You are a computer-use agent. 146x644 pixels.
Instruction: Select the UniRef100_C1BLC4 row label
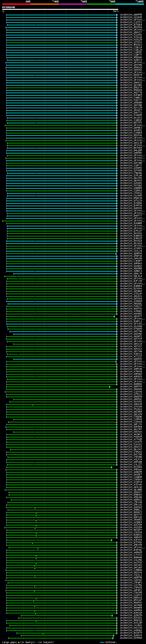point(131,47)
